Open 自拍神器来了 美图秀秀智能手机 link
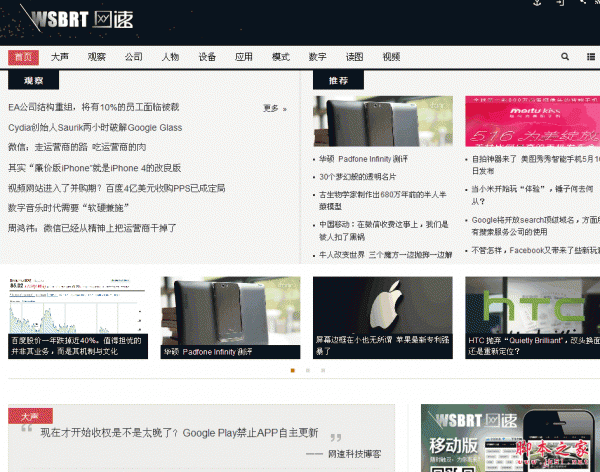600x472 pixels. 535,165
